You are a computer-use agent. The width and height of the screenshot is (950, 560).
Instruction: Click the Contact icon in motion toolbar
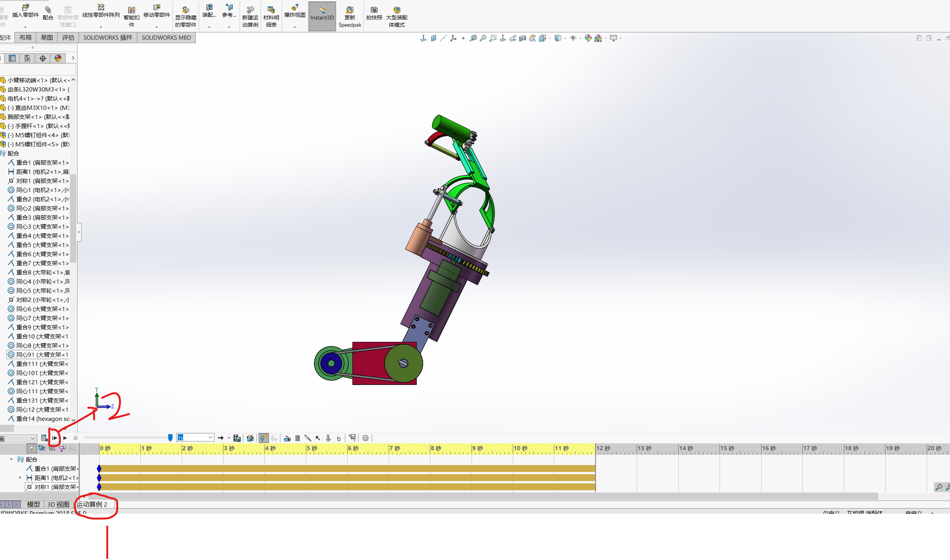point(328,438)
